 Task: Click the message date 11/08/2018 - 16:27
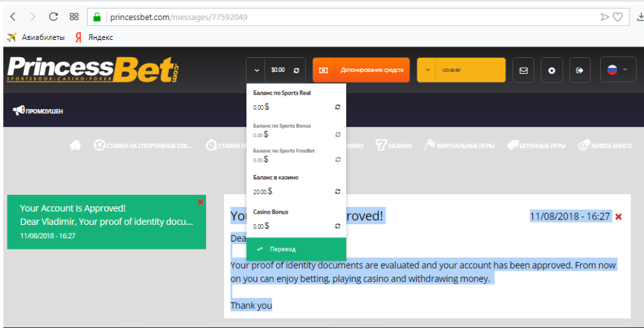click(570, 216)
